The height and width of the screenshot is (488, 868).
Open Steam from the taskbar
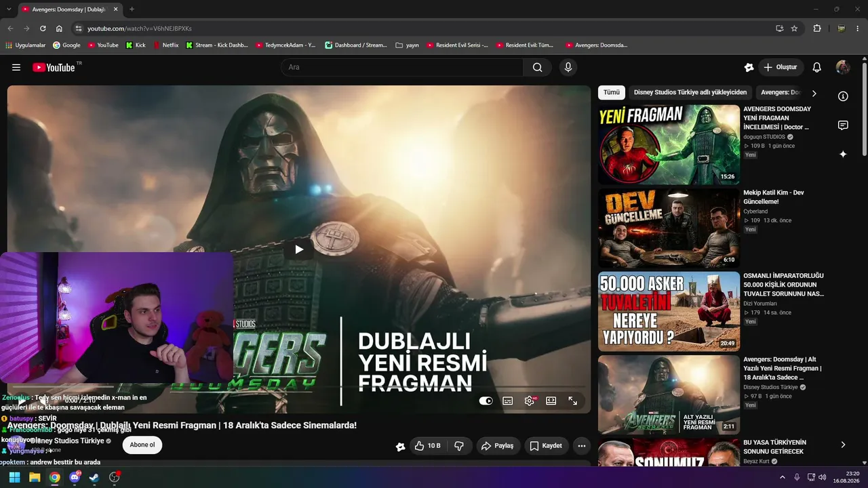(94, 477)
